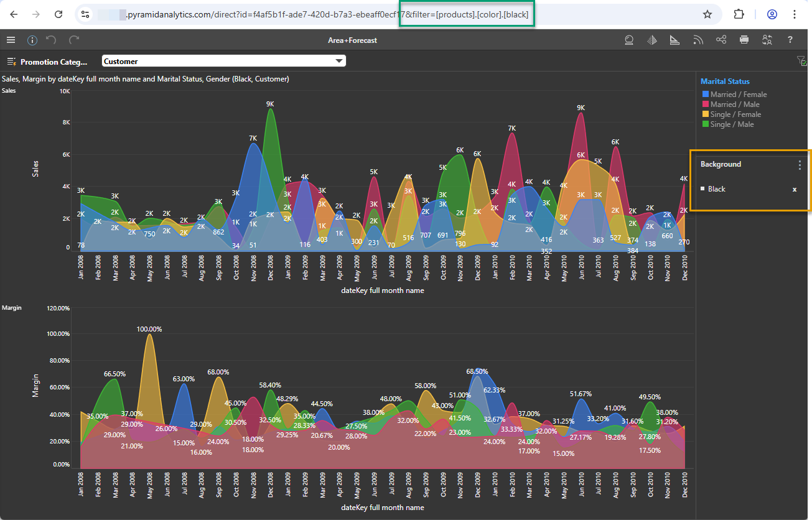Toggle Married / Female legend series
The image size is (812, 520).
(x=739, y=95)
